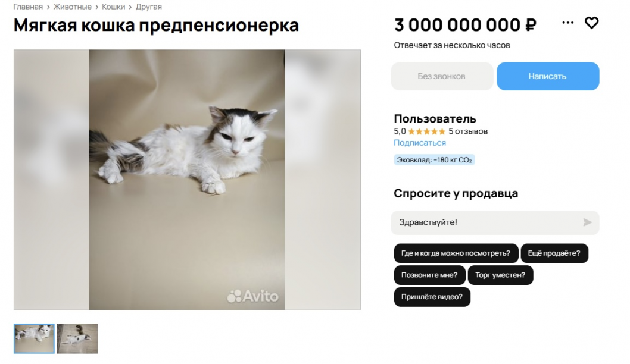Click the Без звонков button
Image resolution: width=630 pixels, height=364 pixels.
(x=442, y=76)
